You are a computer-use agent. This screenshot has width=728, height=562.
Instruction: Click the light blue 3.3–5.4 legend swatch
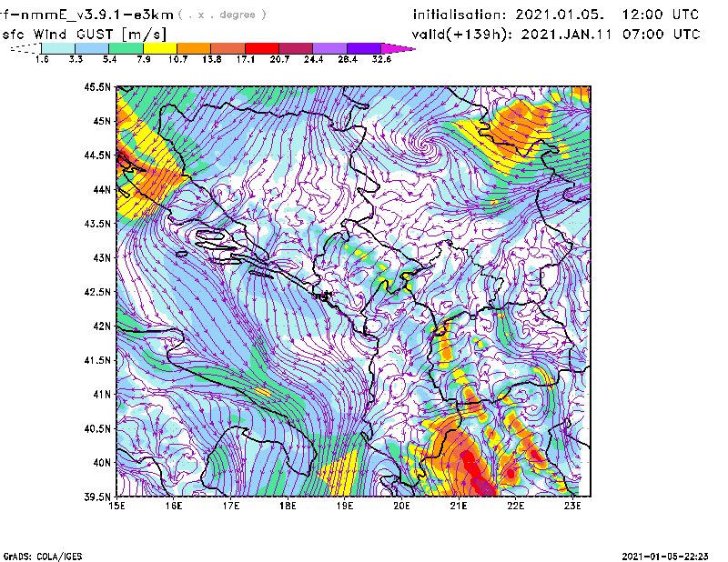click(92, 48)
